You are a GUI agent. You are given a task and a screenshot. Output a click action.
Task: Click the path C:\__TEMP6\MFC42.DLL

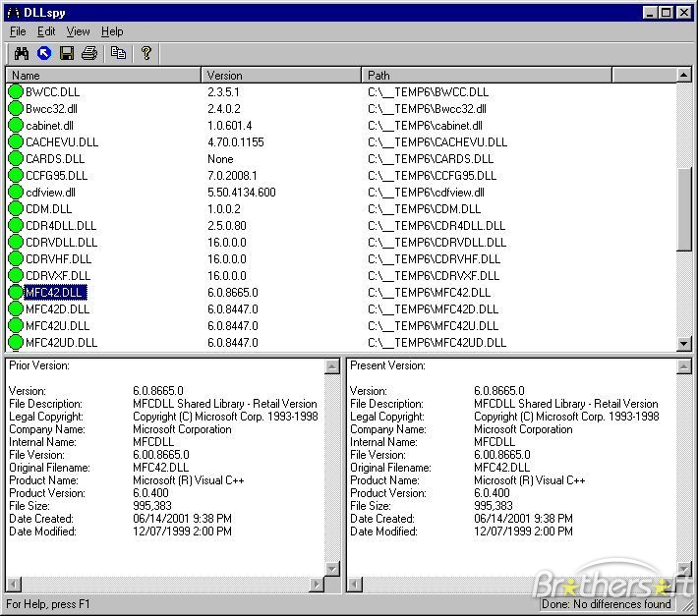[x=430, y=292]
